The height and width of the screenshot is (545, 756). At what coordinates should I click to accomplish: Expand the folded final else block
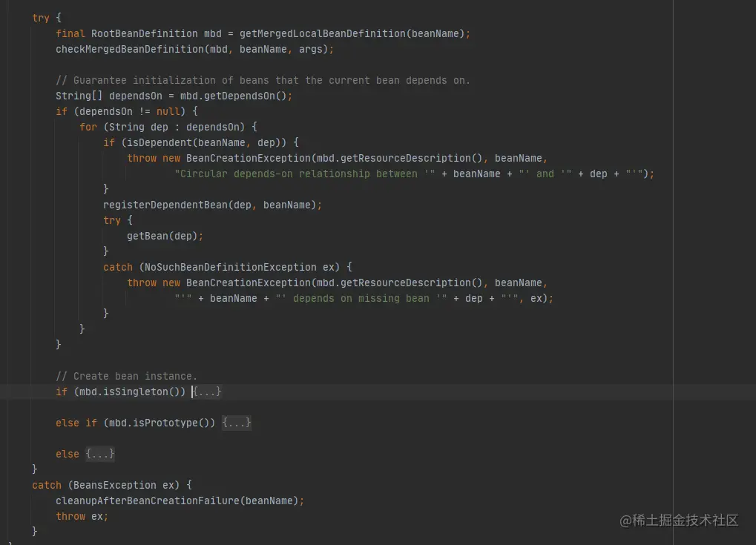(100, 454)
